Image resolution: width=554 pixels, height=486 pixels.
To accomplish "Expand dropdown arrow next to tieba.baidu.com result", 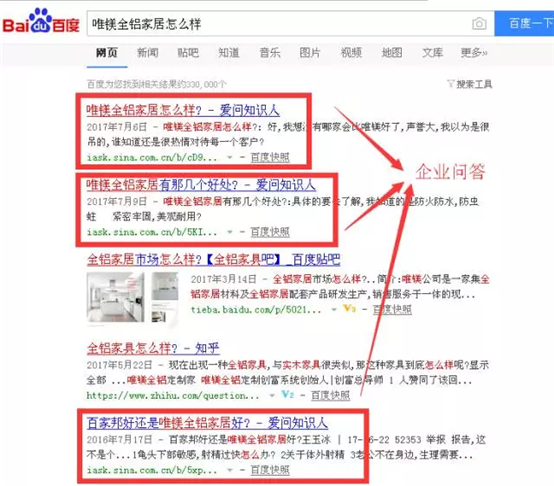I will click(x=334, y=310).
